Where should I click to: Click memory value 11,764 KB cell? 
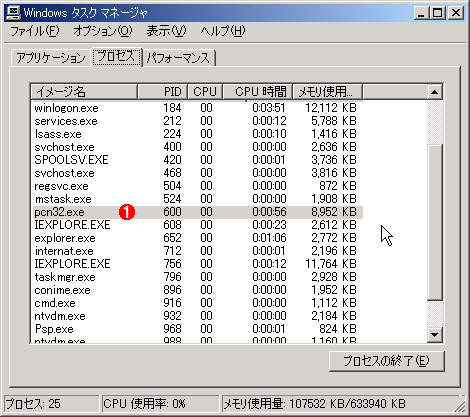coord(331,264)
